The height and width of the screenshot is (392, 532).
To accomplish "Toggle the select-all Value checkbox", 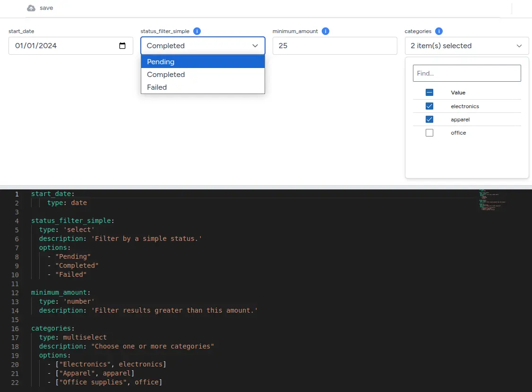I will point(429,93).
